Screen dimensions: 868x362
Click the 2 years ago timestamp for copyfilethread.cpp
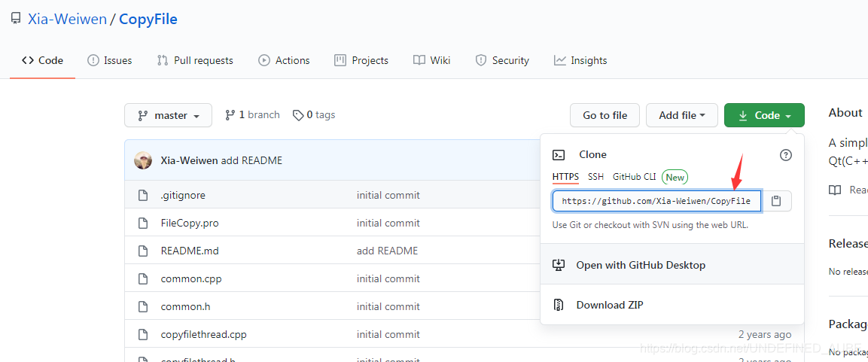764,334
